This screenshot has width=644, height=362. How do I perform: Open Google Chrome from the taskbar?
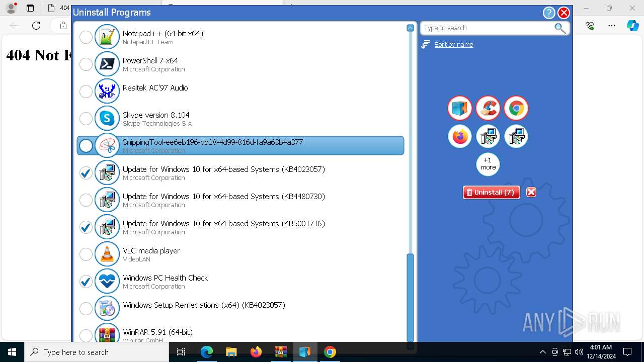[330, 352]
